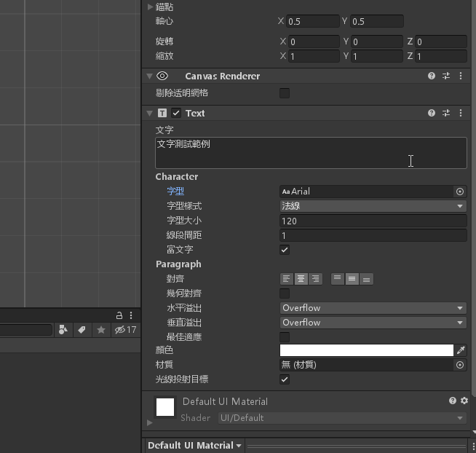Click the Text component help icon
This screenshot has height=453, width=476.
tap(432, 113)
